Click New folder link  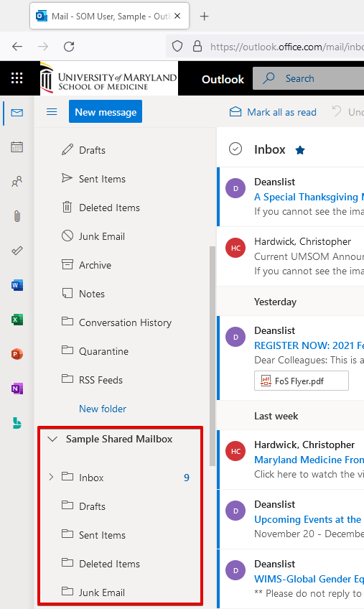coord(103,409)
